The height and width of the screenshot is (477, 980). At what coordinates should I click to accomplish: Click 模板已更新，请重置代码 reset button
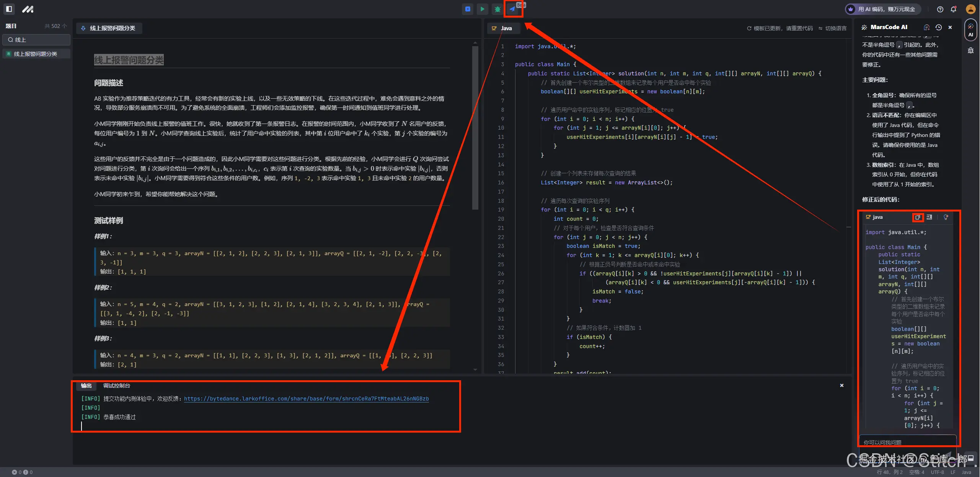pos(779,28)
